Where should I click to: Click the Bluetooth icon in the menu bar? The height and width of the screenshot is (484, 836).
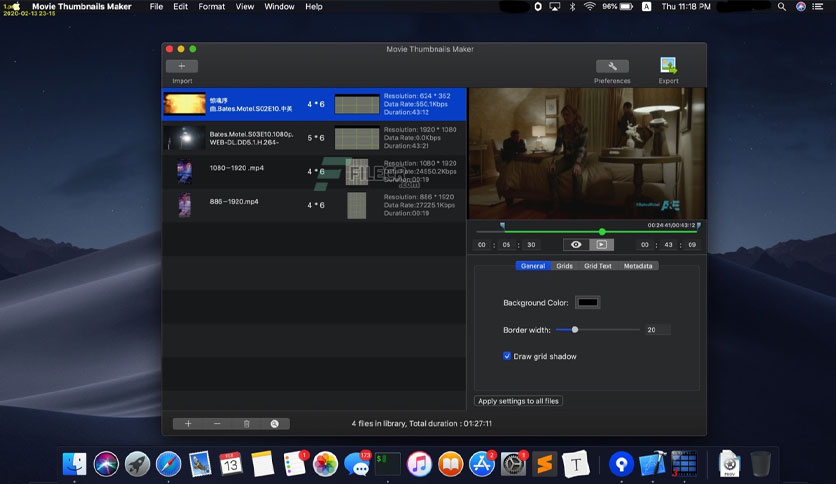572,6
